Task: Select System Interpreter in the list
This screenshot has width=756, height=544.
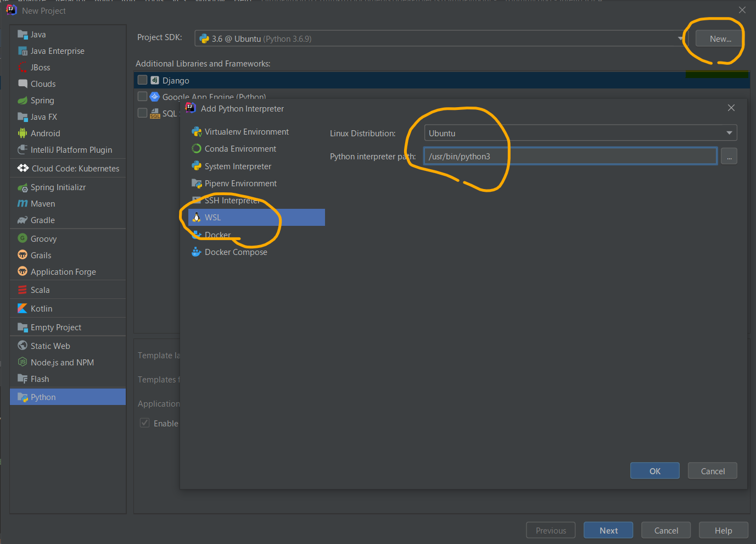Action: tap(238, 166)
